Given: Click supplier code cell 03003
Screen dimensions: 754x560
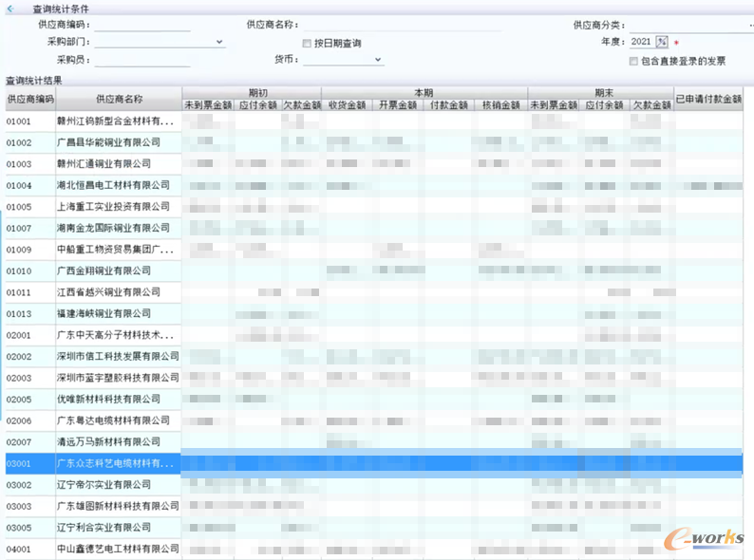Looking at the screenshot, I should point(30,506).
